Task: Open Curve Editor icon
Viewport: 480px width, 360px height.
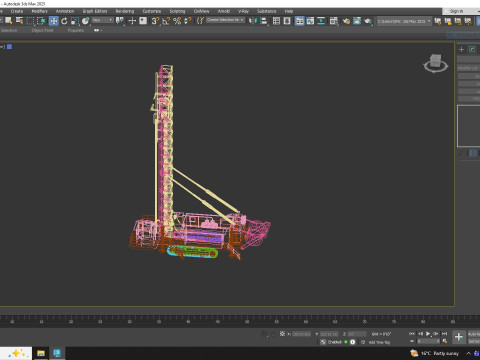Action: [310, 21]
